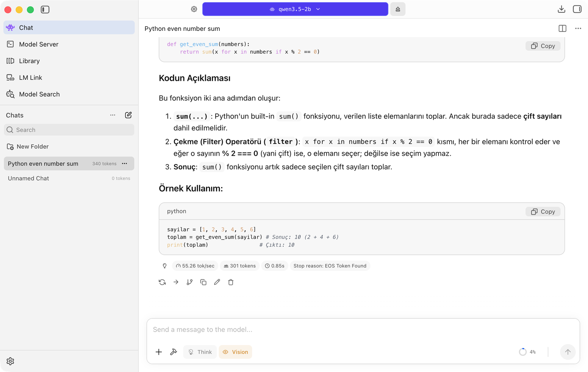The width and height of the screenshot is (588, 372).
Task: Show the lightbulb info for generation stats
Action: pos(165,266)
